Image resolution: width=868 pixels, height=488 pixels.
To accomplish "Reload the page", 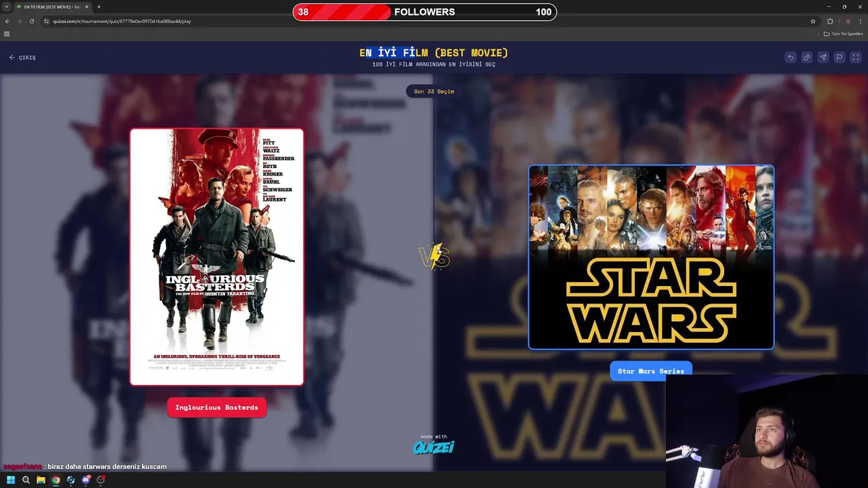I will coord(31,21).
